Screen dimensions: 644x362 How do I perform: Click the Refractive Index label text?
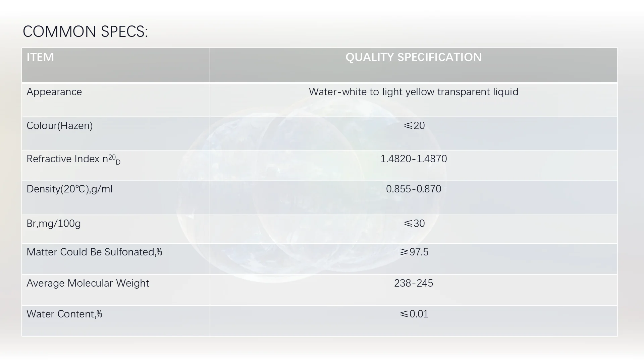pos(64,159)
